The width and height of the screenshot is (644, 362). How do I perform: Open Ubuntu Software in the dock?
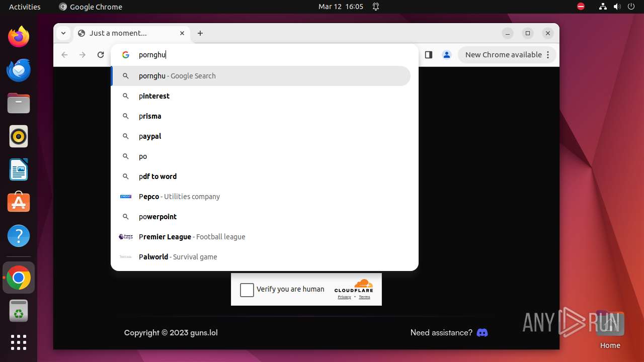tap(19, 203)
